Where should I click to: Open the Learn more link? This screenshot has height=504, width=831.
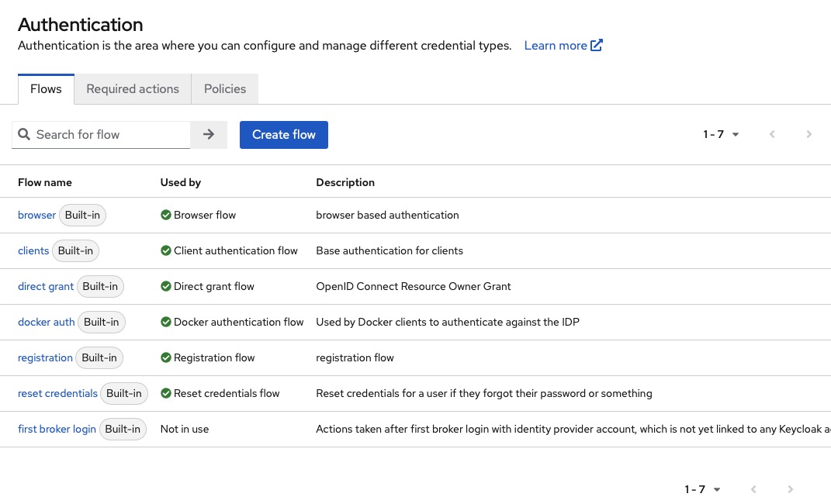556,46
